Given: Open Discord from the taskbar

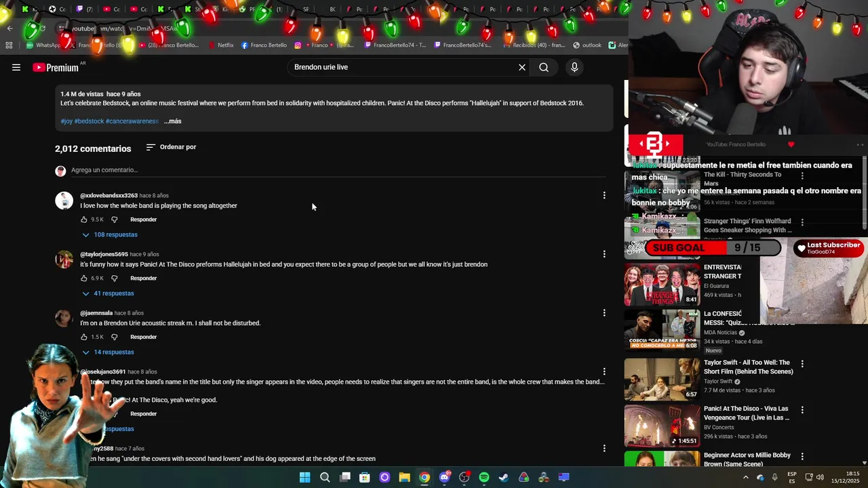Looking at the screenshot, I should [444, 477].
